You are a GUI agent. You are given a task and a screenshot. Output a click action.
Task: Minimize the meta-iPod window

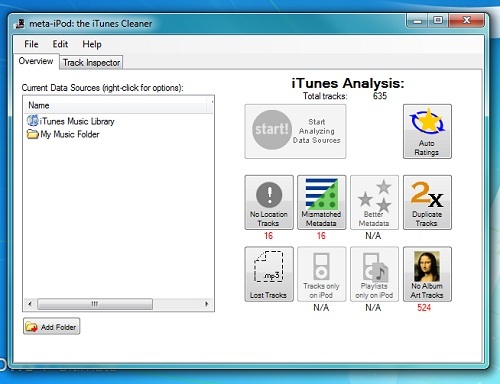click(417, 21)
